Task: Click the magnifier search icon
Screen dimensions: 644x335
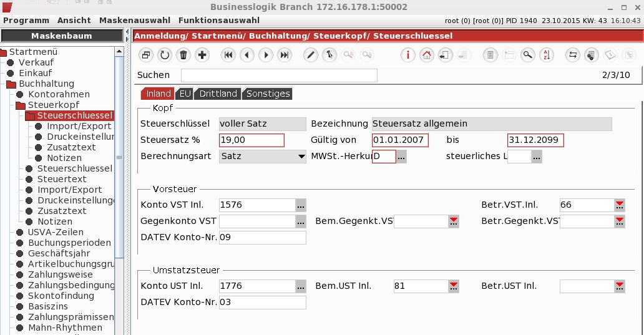Action: pyautogui.click(x=528, y=55)
